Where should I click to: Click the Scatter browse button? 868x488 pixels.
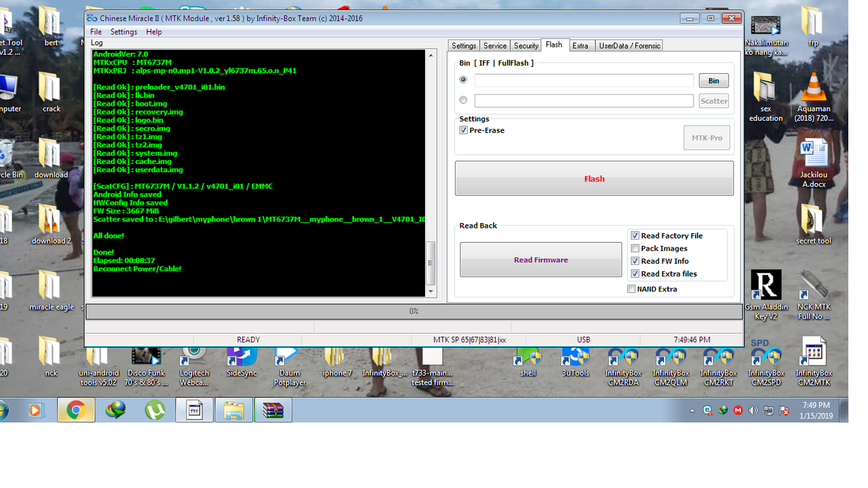click(x=714, y=101)
